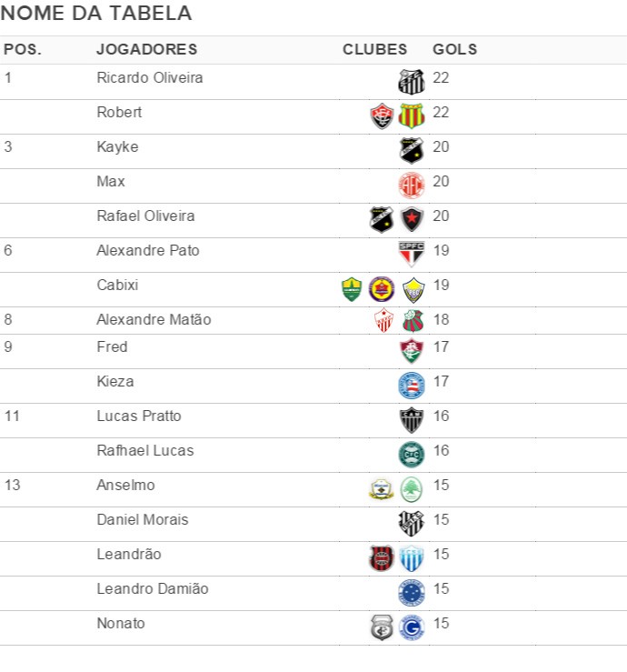Click the Atlético Mineiro CAM crest
Image resolution: width=627 pixels, height=672 pixels.
click(x=411, y=420)
